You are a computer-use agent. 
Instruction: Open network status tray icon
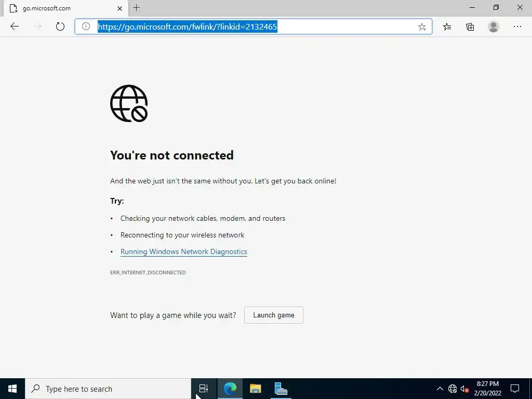(453, 389)
